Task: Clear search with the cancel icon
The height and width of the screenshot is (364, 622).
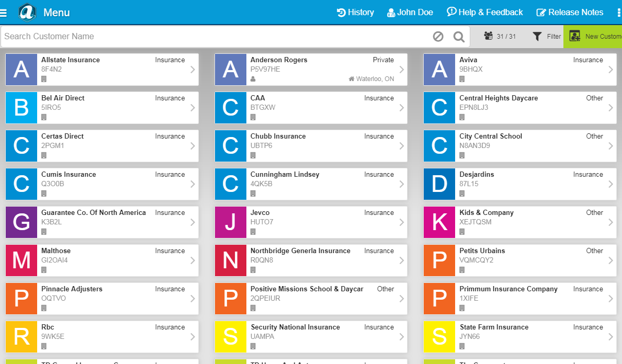Action: [x=438, y=37]
